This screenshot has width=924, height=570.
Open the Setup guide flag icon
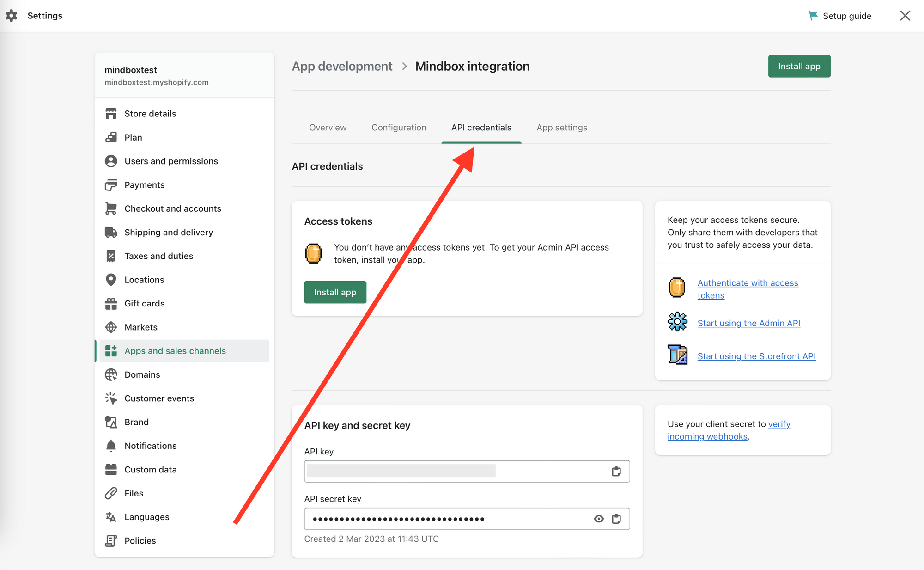pos(813,16)
